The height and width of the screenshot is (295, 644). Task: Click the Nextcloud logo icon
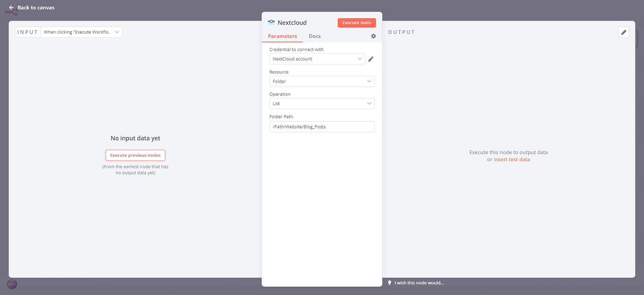click(x=272, y=22)
